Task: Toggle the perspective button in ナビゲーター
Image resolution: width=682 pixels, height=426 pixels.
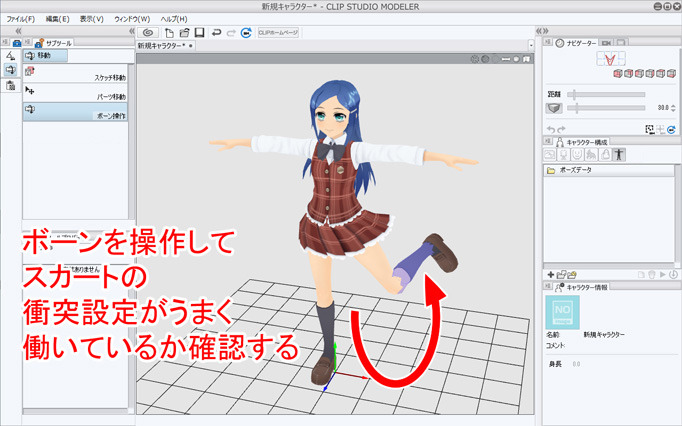Action: click(x=554, y=108)
